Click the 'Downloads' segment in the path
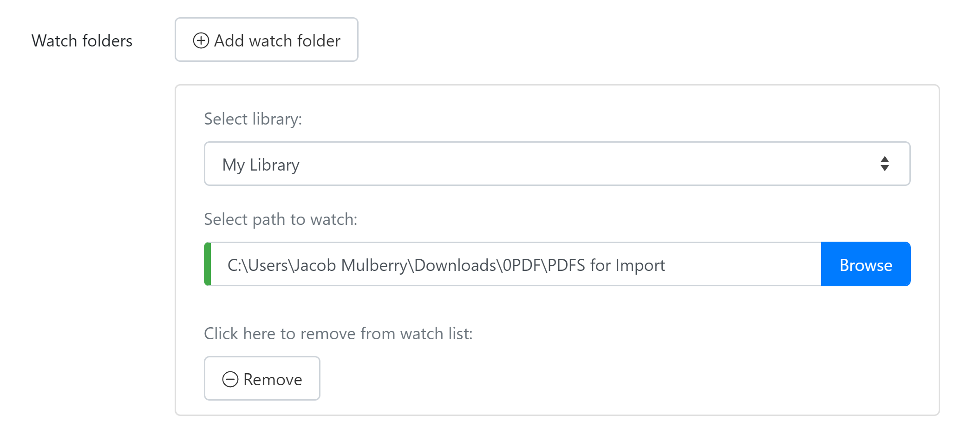The width and height of the screenshot is (980, 435). [455, 265]
